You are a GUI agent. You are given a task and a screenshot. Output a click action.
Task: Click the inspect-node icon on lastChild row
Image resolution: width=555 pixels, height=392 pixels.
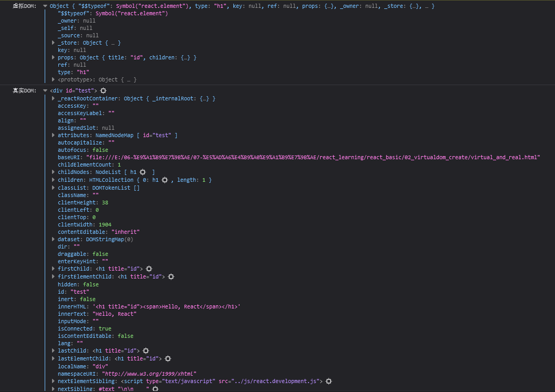point(146,351)
